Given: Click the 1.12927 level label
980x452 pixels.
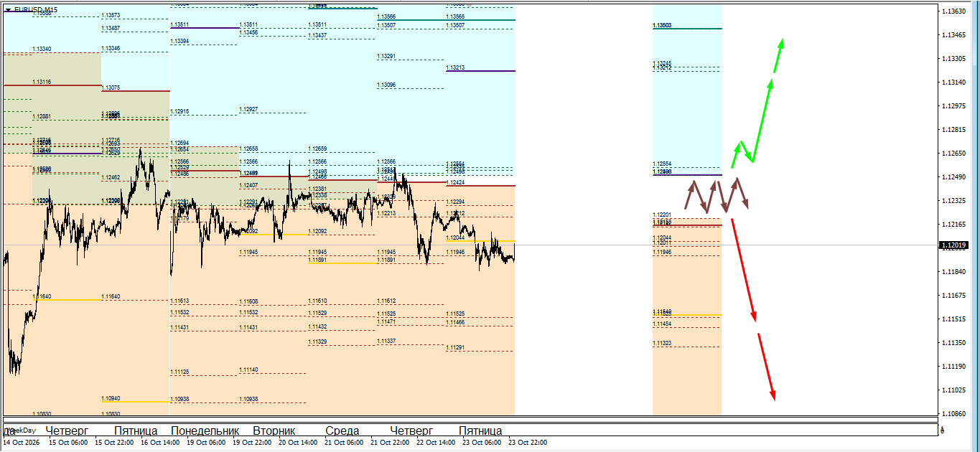Looking at the screenshot, I should click(248, 109).
